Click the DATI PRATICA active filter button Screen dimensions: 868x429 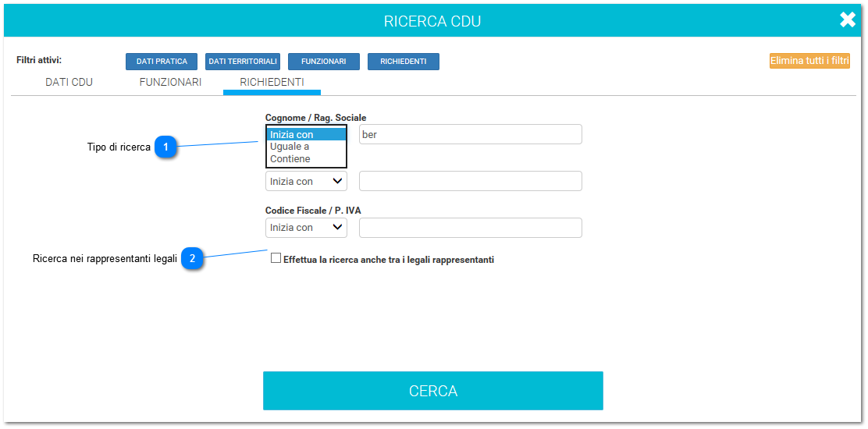(x=162, y=62)
